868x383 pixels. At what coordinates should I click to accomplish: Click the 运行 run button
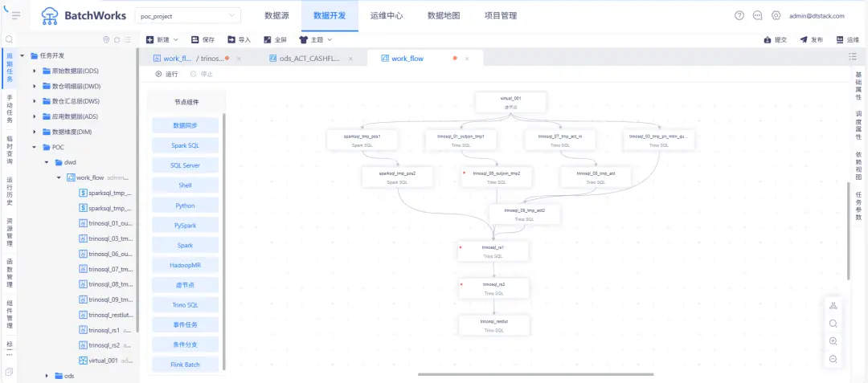coord(166,74)
